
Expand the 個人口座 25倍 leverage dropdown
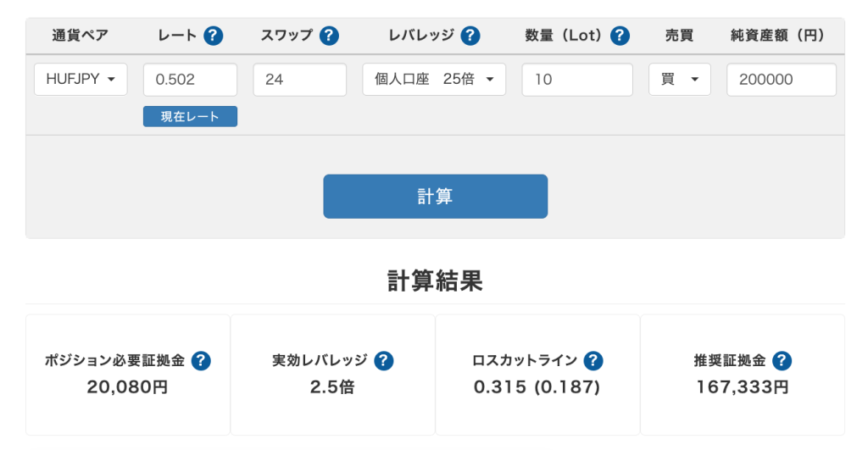click(x=434, y=80)
